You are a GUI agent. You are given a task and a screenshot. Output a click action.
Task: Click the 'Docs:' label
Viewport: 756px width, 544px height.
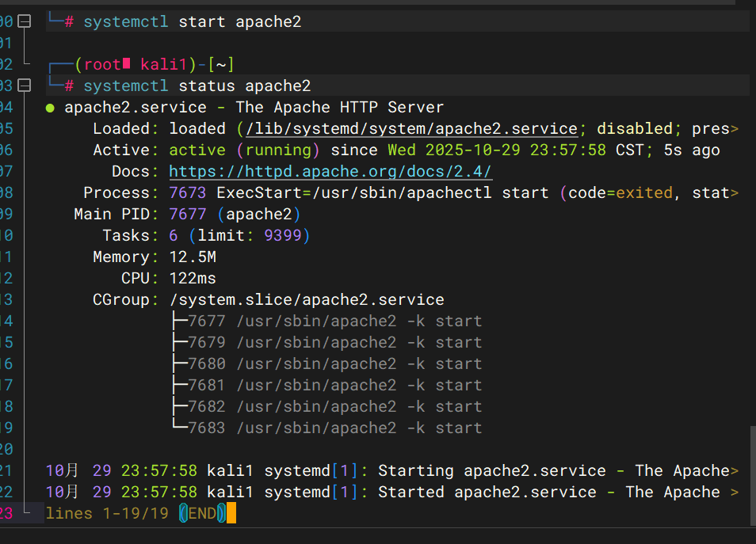click(135, 172)
